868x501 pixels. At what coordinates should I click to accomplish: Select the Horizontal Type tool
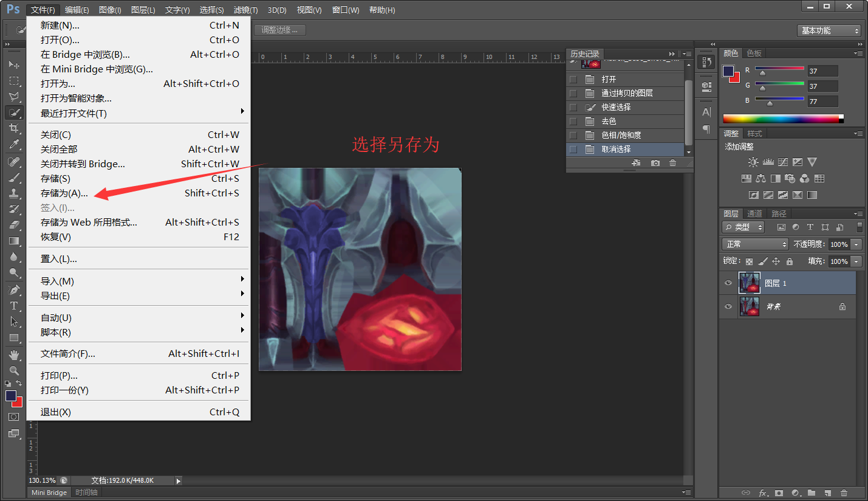(x=14, y=306)
